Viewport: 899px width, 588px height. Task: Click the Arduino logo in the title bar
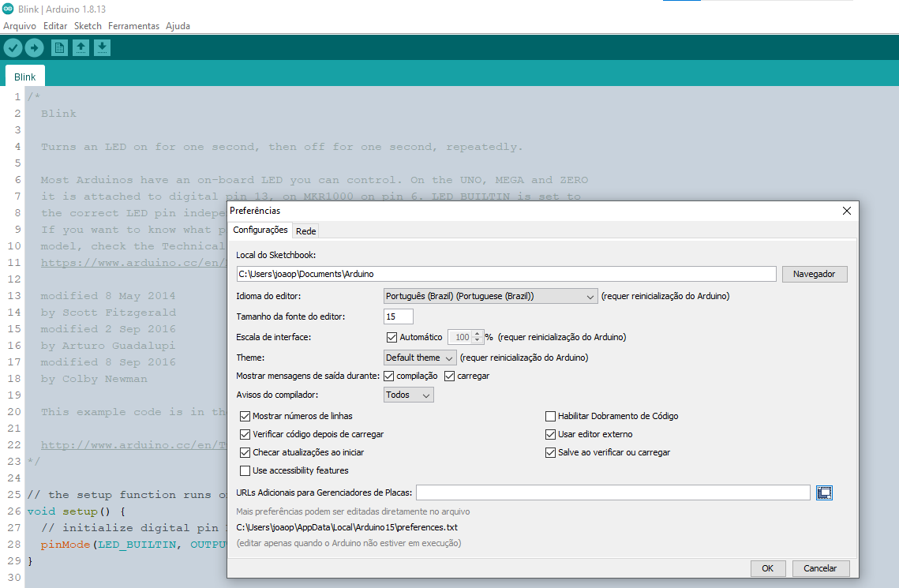(x=8, y=9)
